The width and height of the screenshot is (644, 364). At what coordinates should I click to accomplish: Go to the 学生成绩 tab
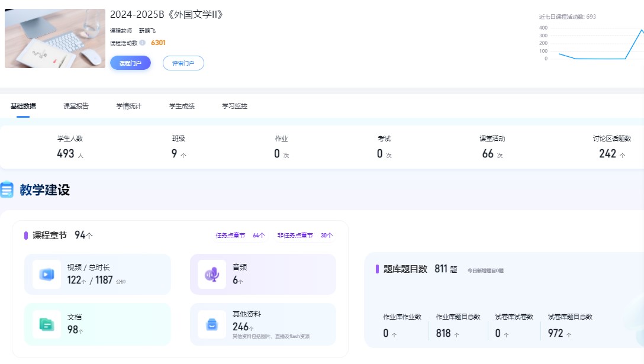[x=182, y=106]
